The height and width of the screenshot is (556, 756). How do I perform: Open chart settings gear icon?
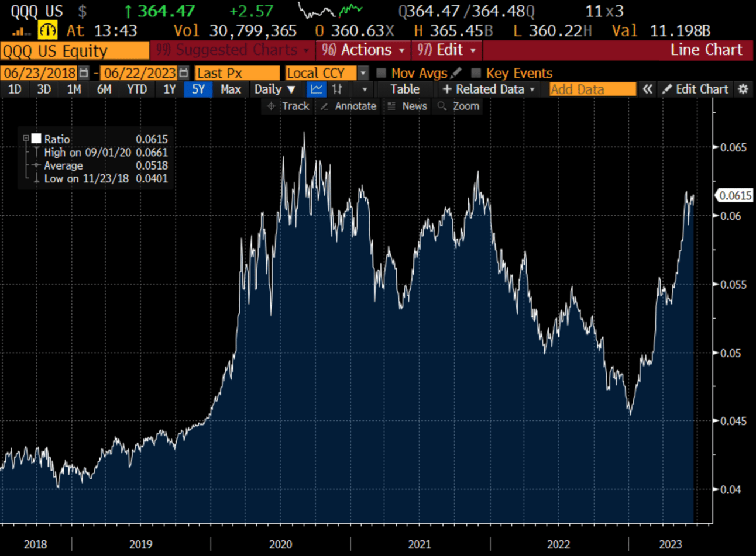tap(743, 89)
